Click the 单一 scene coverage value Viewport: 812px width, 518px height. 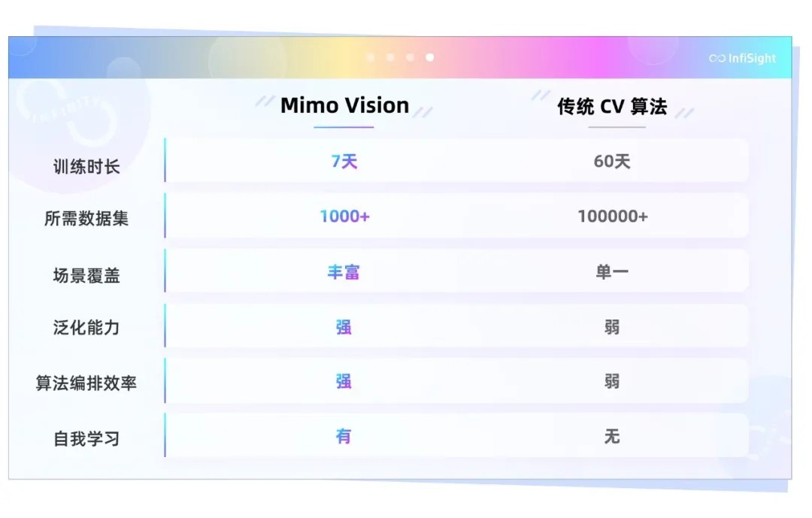pos(612,272)
